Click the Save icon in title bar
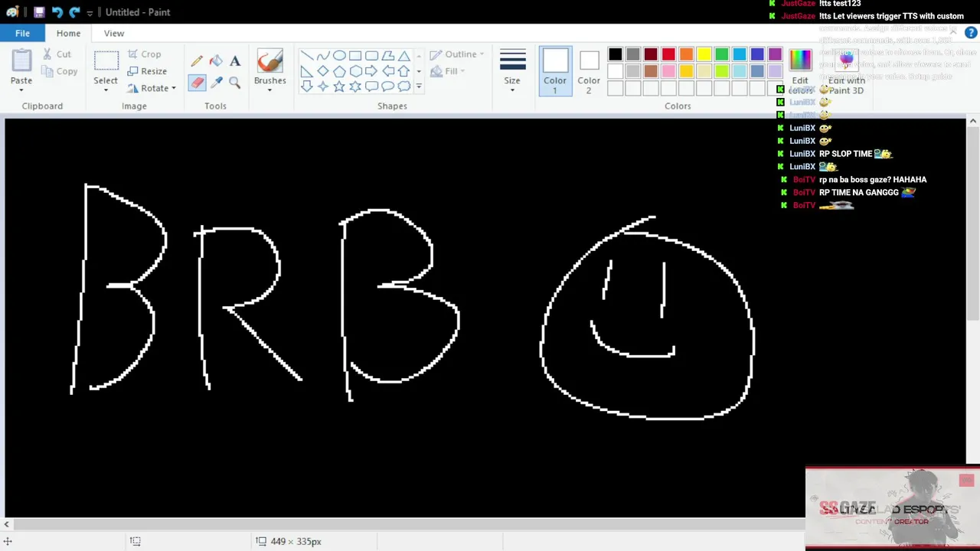Image resolution: width=980 pixels, height=551 pixels. tap(39, 12)
